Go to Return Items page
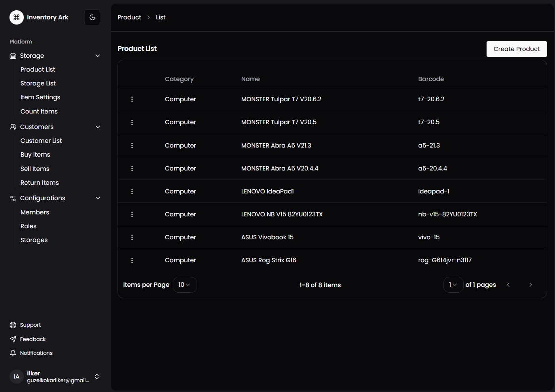 click(40, 183)
